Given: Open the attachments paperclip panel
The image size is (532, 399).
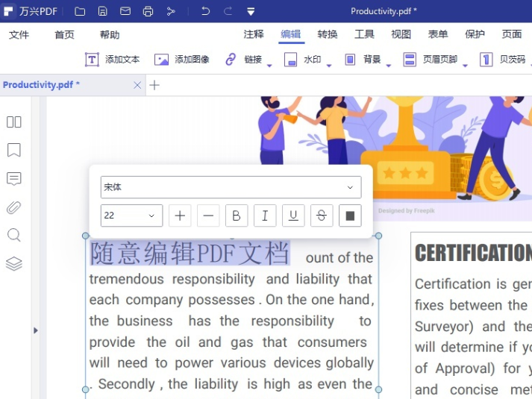Looking at the screenshot, I should coord(14,207).
